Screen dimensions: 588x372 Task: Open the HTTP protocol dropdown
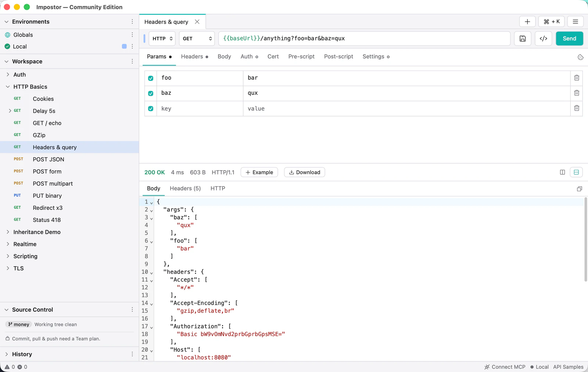(162, 39)
